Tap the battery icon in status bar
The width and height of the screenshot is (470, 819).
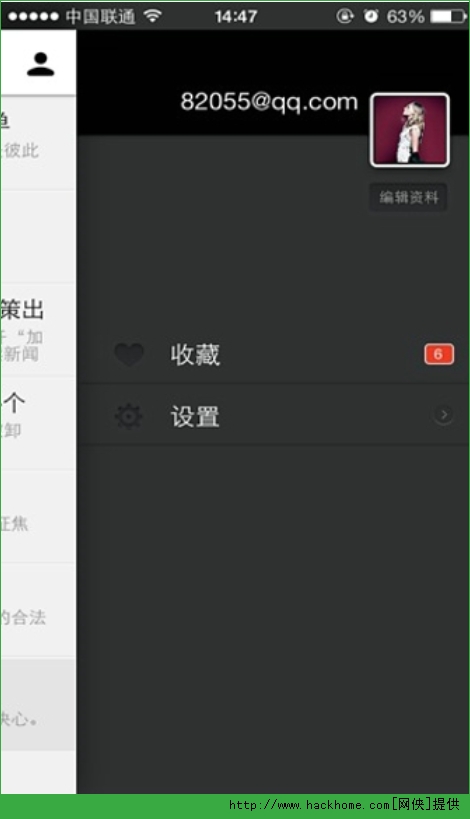tap(449, 16)
